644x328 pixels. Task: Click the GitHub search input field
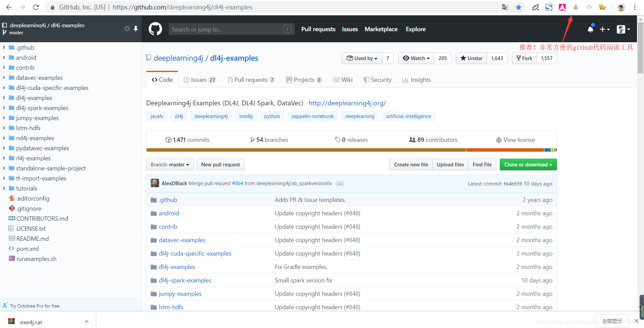[232, 29]
